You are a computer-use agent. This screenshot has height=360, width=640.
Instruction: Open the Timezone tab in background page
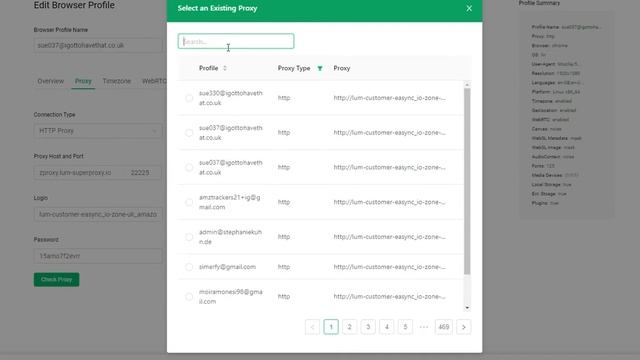pyautogui.click(x=117, y=81)
